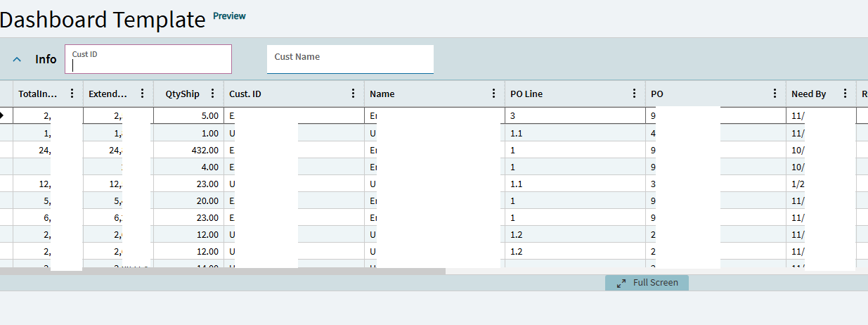
Task: Select the QtyShip cell showing 5.00
Action: click(x=188, y=115)
